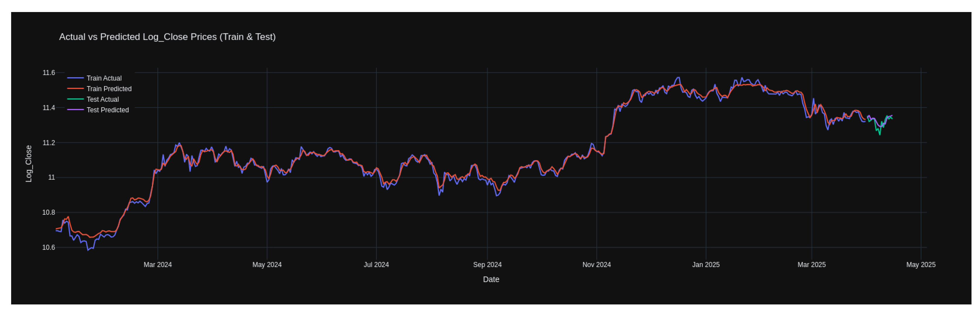Screen dimensions: 980x315
Task: Click the blue Train Actual legend line
Action: (x=75, y=78)
